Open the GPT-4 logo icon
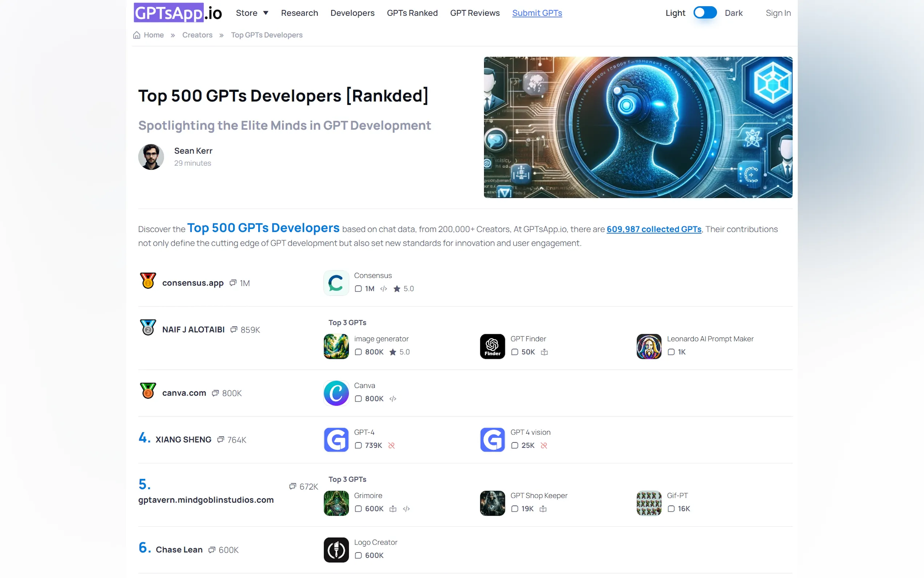Screen dimensions: 924x578 (336, 440)
